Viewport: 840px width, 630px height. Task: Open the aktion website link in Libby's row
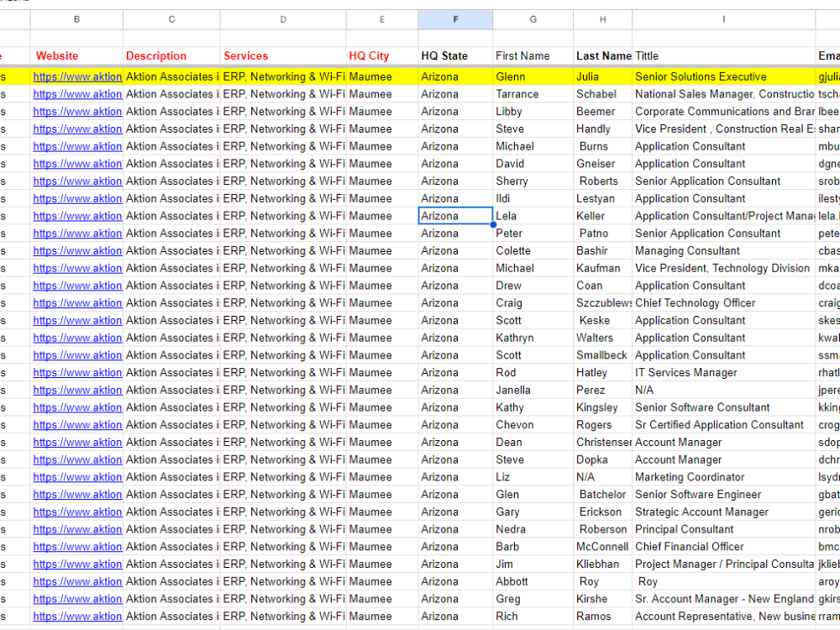tap(77, 112)
